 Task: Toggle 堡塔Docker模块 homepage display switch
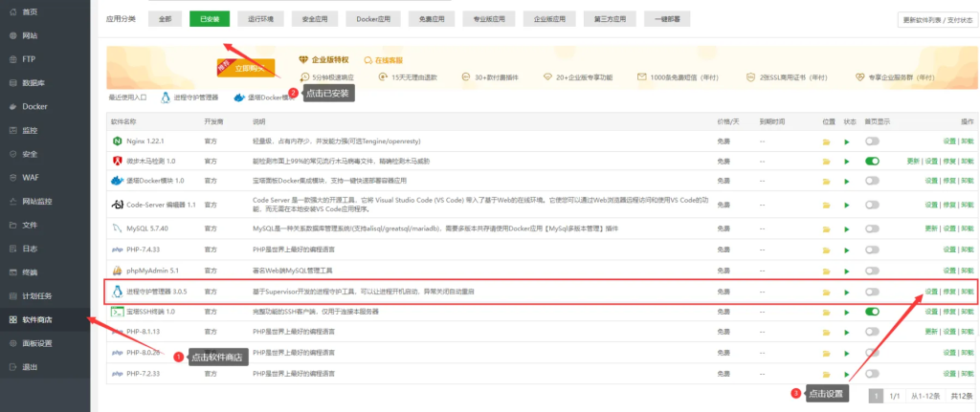(x=872, y=181)
